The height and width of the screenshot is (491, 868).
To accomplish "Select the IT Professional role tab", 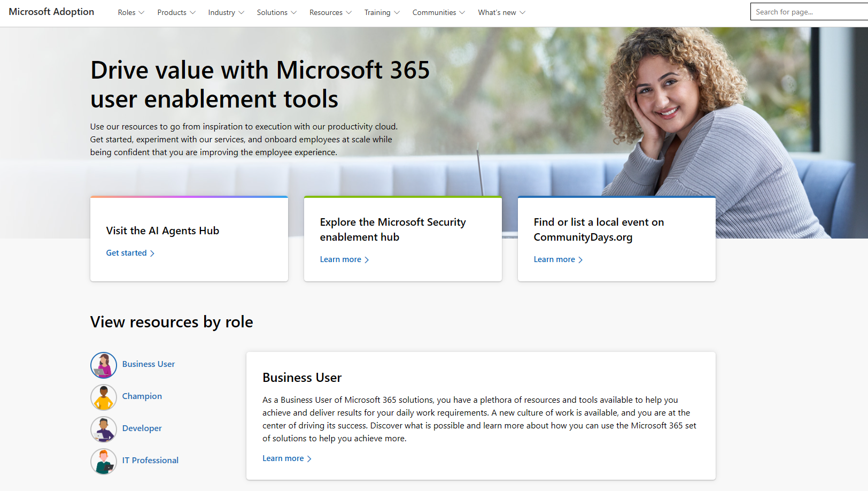I will pyautogui.click(x=150, y=461).
